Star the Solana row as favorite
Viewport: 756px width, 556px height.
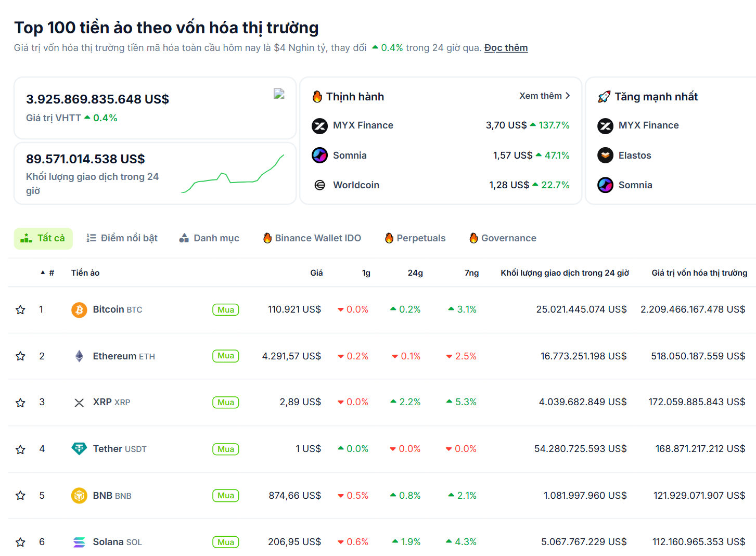point(20,542)
